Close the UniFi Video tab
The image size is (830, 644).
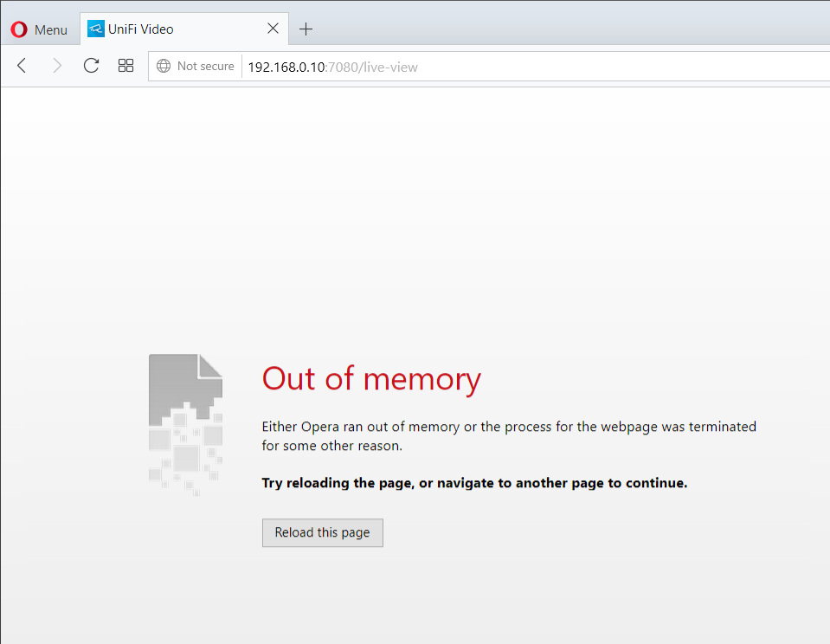coord(273,29)
